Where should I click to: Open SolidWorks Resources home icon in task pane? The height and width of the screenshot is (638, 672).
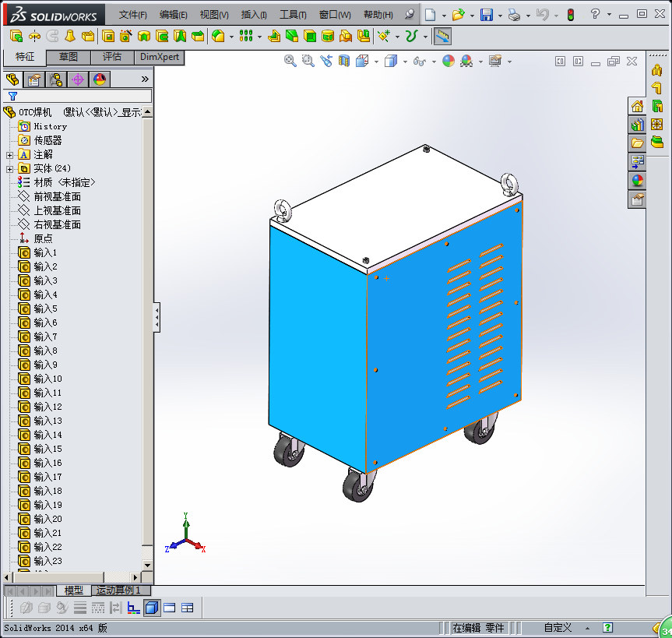point(637,105)
